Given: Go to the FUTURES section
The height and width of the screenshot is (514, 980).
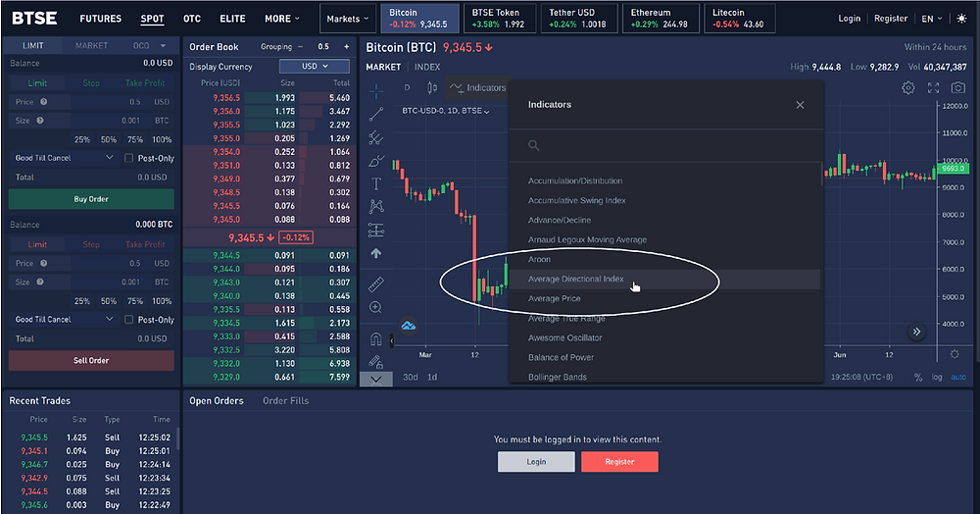Looking at the screenshot, I should [x=101, y=19].
